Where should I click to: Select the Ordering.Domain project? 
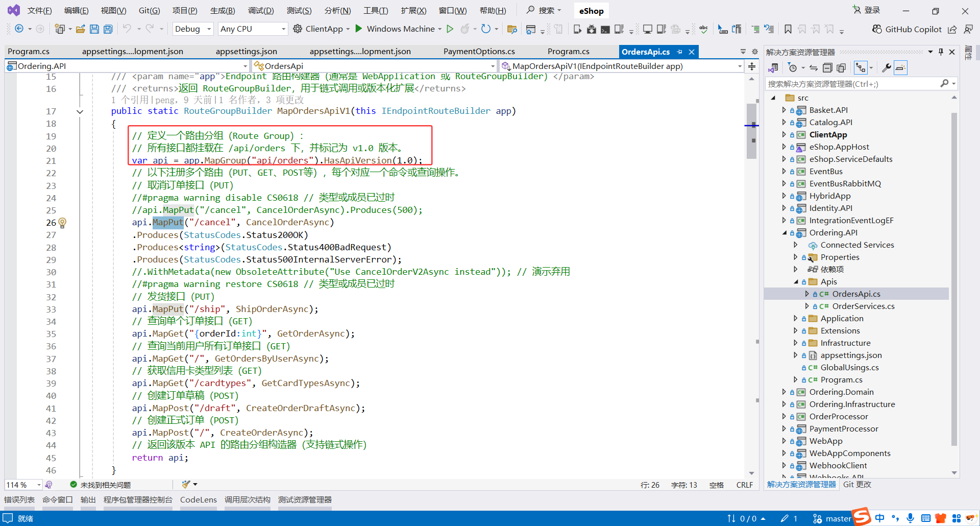[x=841, y=392]
